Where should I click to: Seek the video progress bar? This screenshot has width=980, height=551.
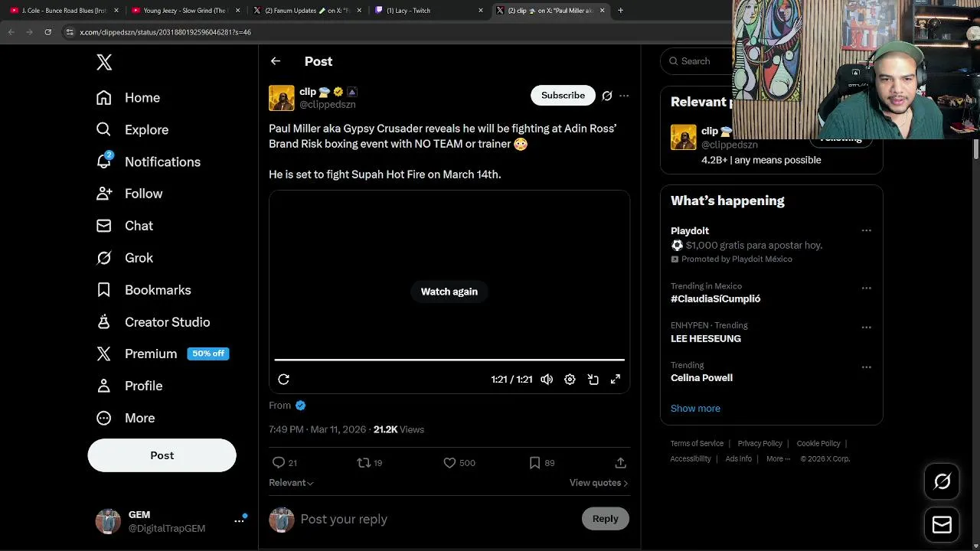[449, 360]
